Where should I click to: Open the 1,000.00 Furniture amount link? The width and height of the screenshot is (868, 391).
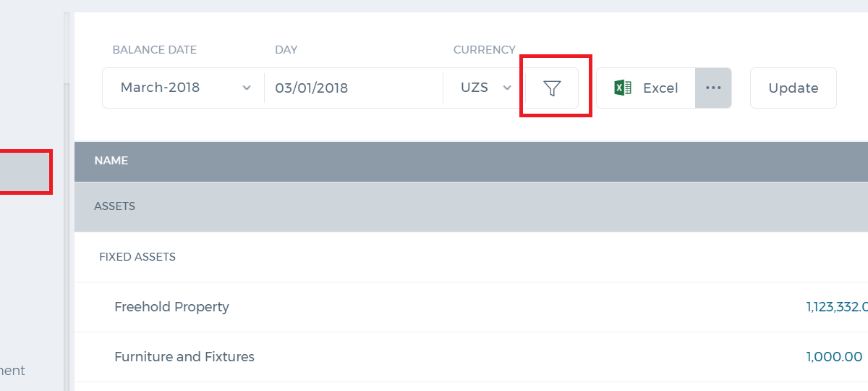coord(834,357)
